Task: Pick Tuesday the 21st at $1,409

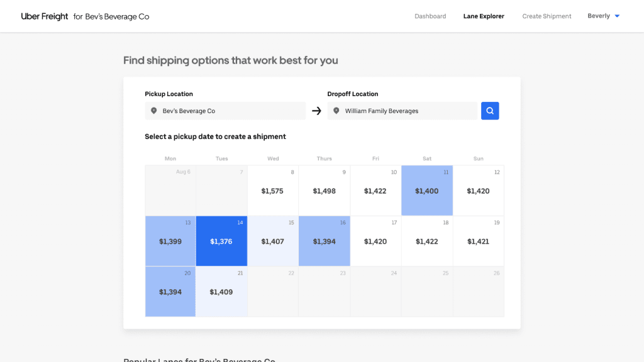Action: [221, 291]
